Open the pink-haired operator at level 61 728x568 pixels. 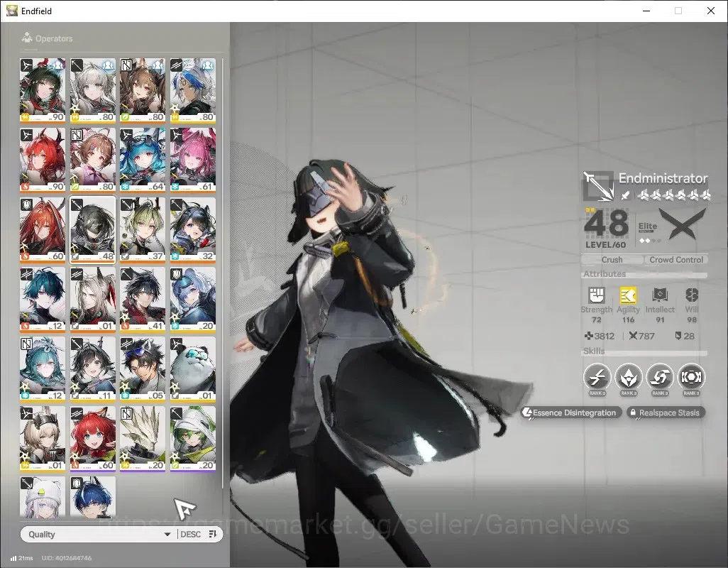click(193, 160)
